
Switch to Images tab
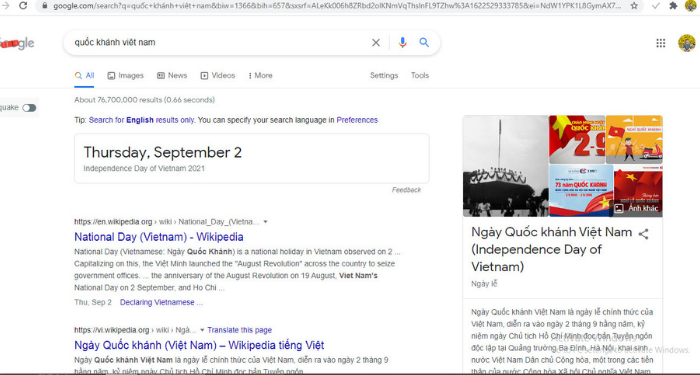[125, 75]
